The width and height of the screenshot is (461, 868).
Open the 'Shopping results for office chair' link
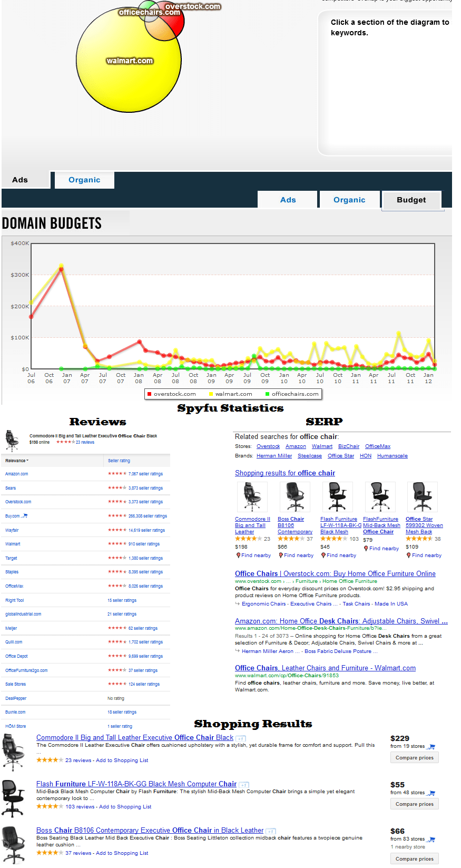285,473
